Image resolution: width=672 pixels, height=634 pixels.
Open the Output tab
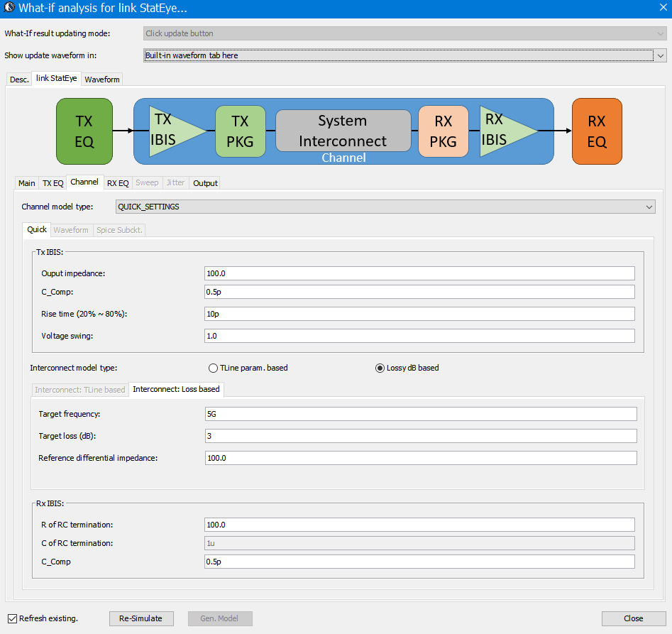[x=205, y=183]
